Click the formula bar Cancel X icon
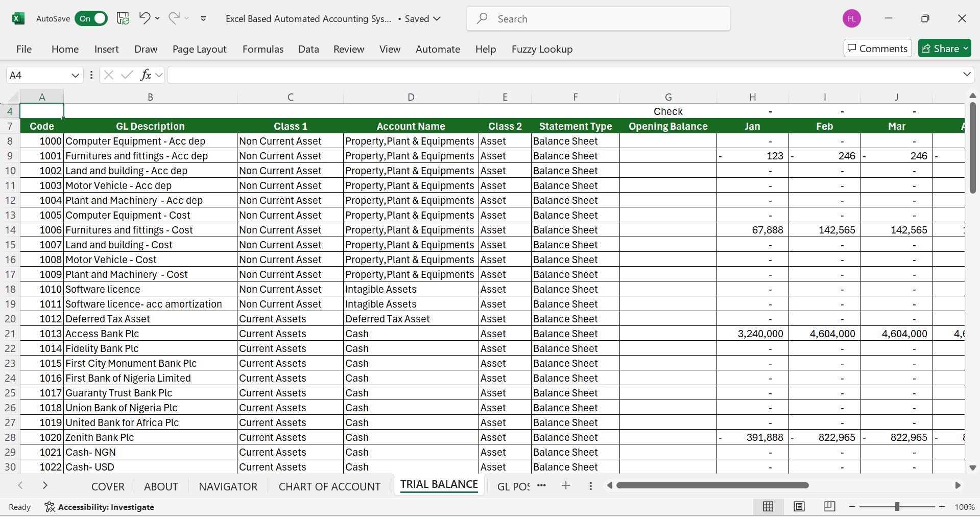The image size is (980, 517). click(x=108, y=75)
